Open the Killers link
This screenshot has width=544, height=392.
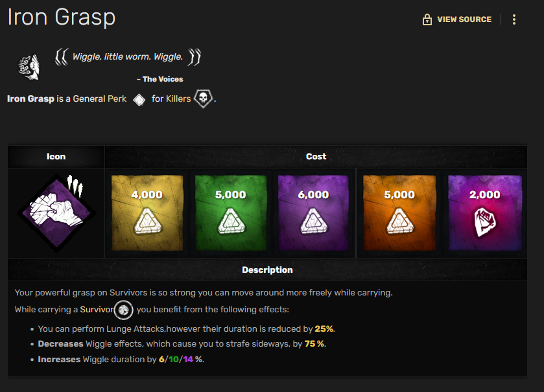(178, 98)
